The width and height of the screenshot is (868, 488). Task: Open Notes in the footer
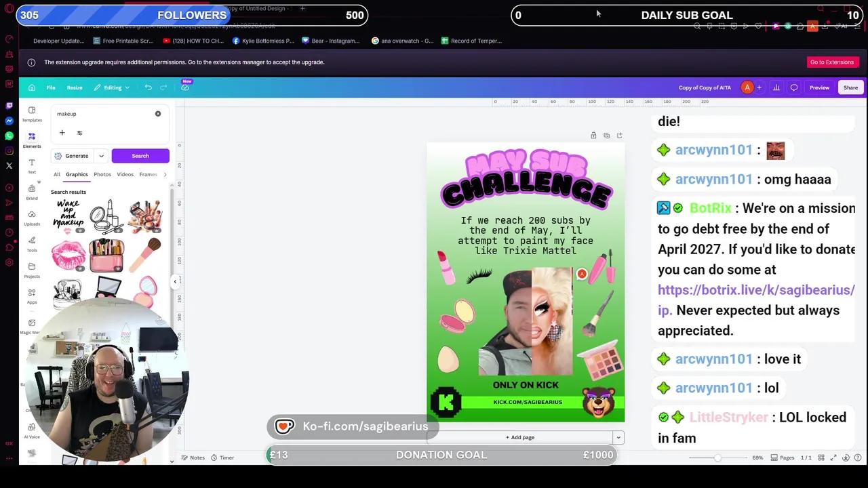tap(192, 457)
